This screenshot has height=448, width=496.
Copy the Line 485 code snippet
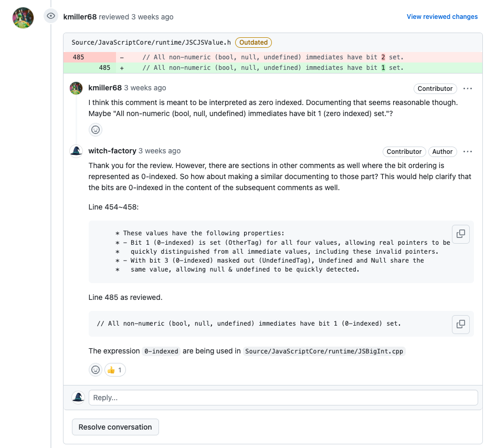[460, 324]
